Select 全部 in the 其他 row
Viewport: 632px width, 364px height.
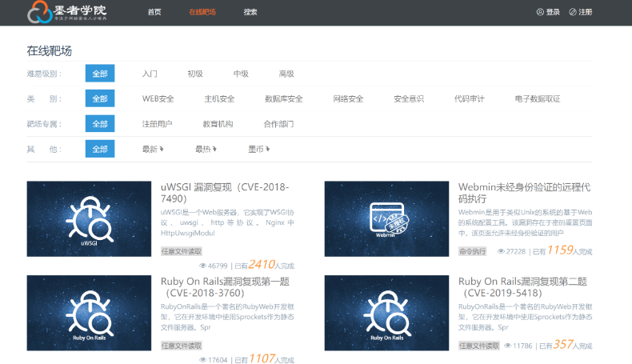pos(100,149)
